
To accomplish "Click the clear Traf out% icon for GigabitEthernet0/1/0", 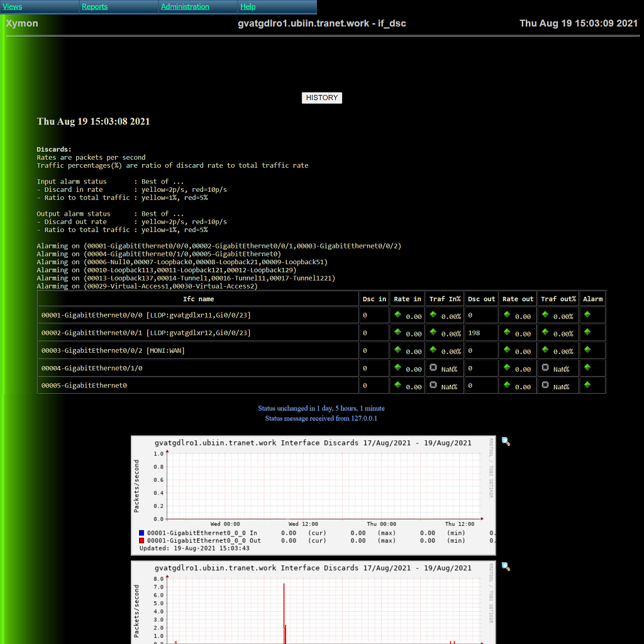I will coord(545,367).
